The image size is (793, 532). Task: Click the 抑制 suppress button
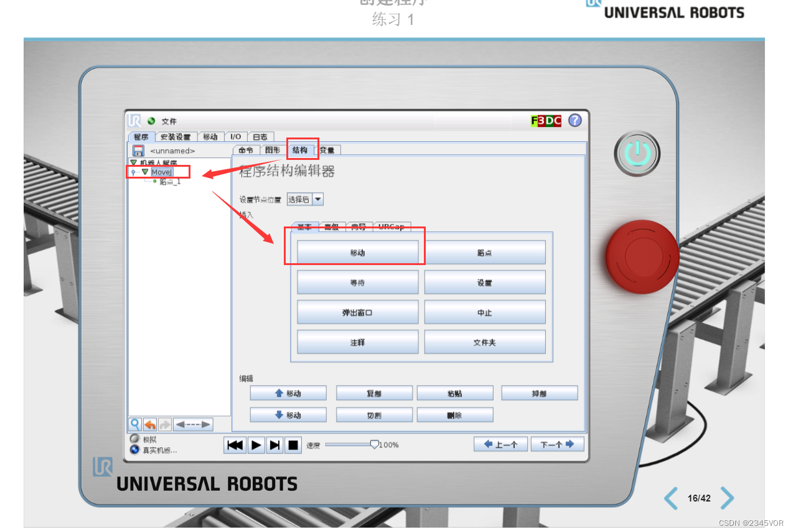[540, 393]
